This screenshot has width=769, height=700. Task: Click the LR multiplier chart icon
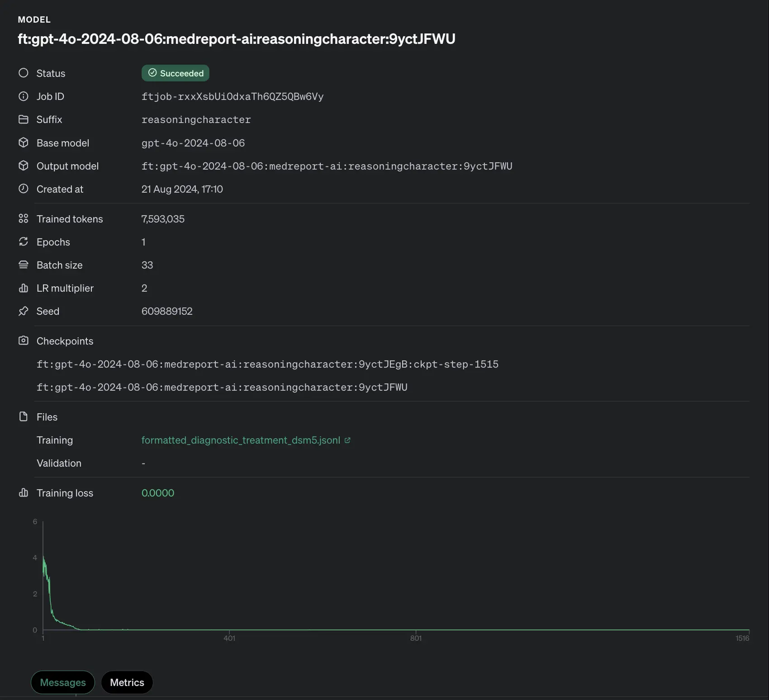(24, 288)
